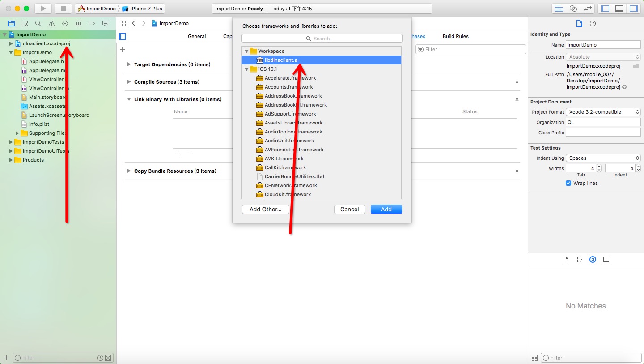This screenshot has width=644, height=364.
Task: Collapse Link Binary With Libraries section
Action: [x=129, y=99]
